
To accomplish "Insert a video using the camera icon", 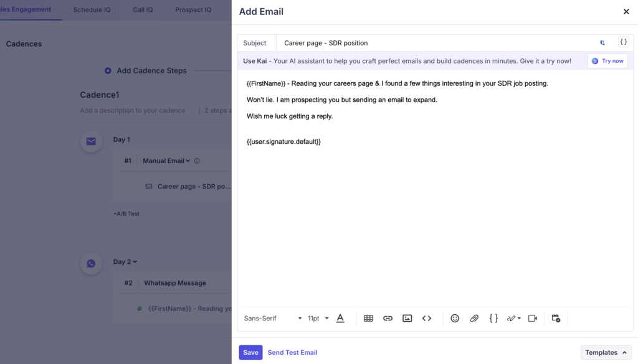I will pos(533,318).
